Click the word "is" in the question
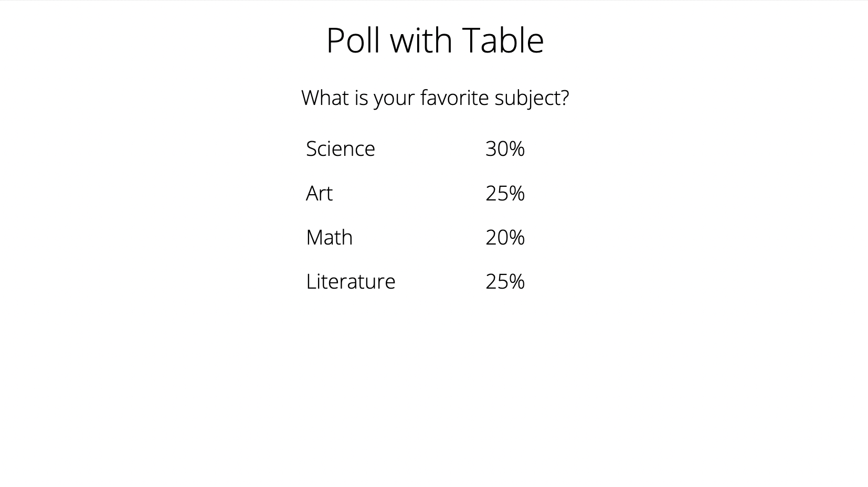Image resolution: width=868 pixels, height=487 pixels. coord(361,98)
